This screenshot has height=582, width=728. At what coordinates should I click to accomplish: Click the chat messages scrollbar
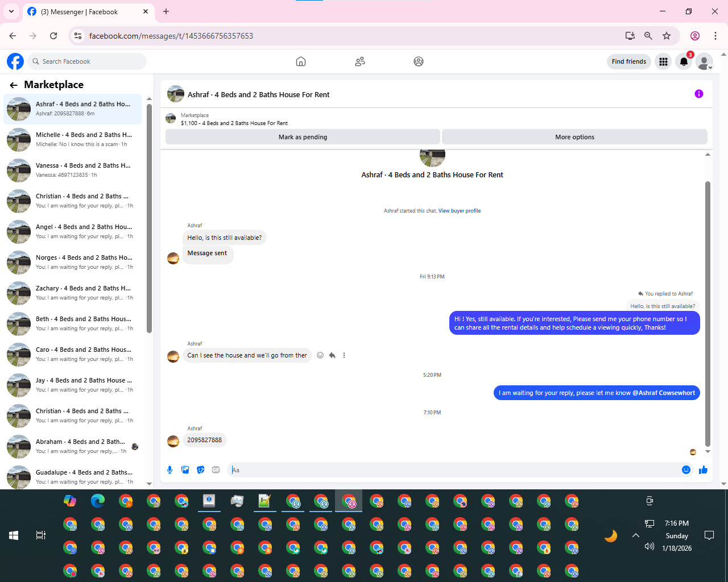pos(708,314)
